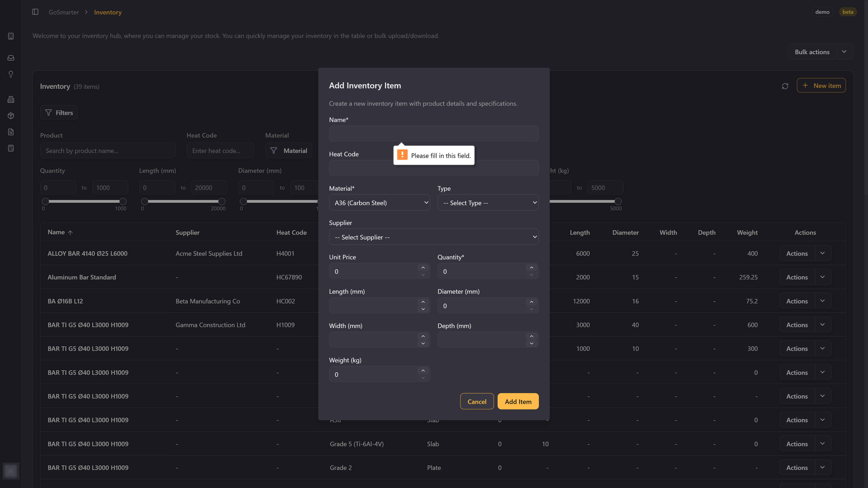Open the Material dropdown showing A36

click(x=380, y=203)
